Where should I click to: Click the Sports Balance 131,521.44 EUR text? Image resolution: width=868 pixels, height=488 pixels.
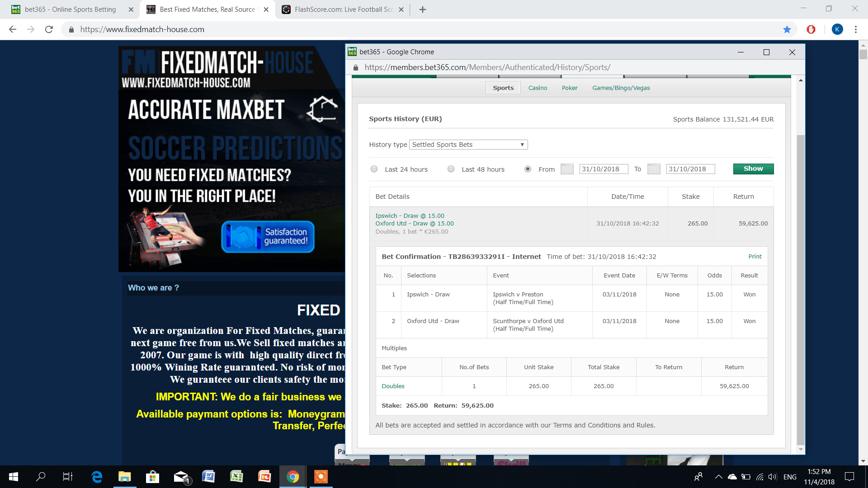tap(723, 119)
